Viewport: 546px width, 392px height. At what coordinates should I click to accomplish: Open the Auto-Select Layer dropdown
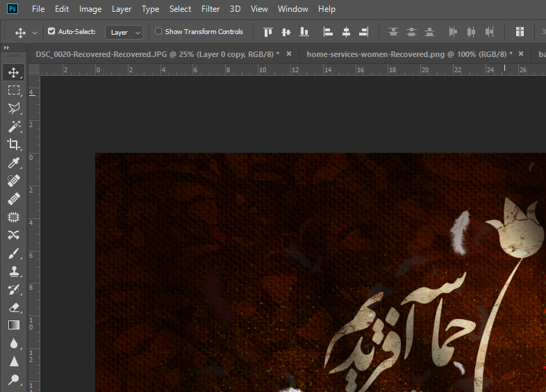(124, 33)
